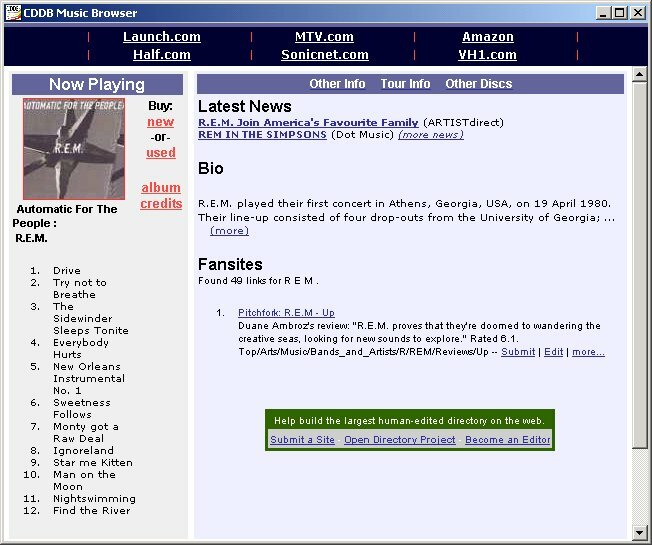The height and width of the screenshot is (545, 652).
Task: Click the more... link after Edit
Action: click(x=588, y=352)
